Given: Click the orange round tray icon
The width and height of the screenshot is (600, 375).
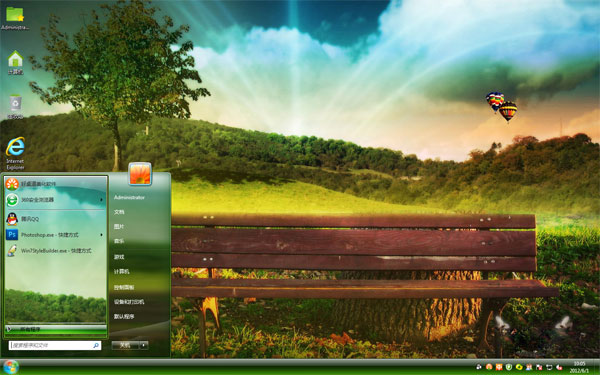Looking at the screenshot, I should [489, 367].
